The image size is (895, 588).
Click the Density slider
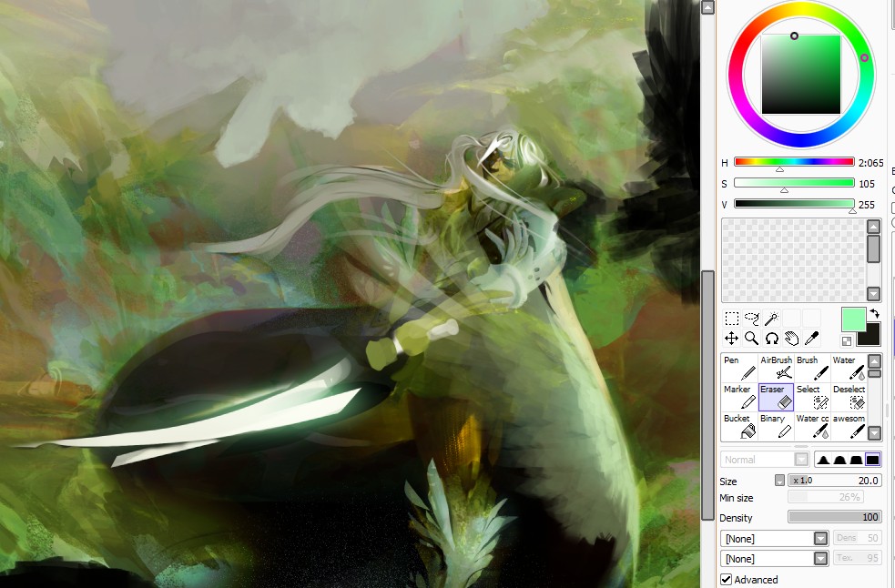pos(835,517)
